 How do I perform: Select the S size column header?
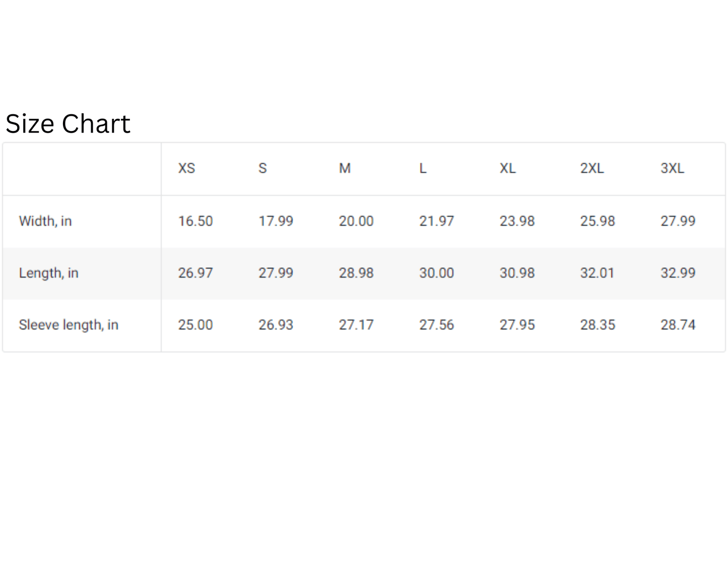[262, 168]
